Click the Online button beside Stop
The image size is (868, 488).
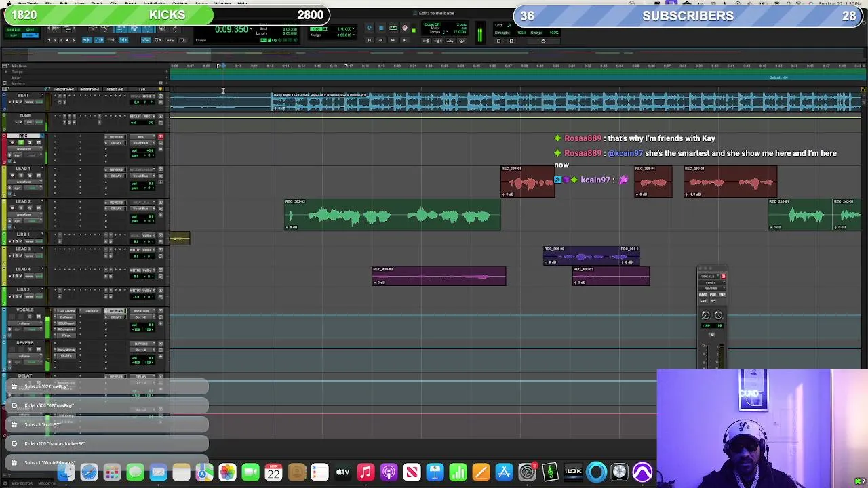click(x=369, y=28)
